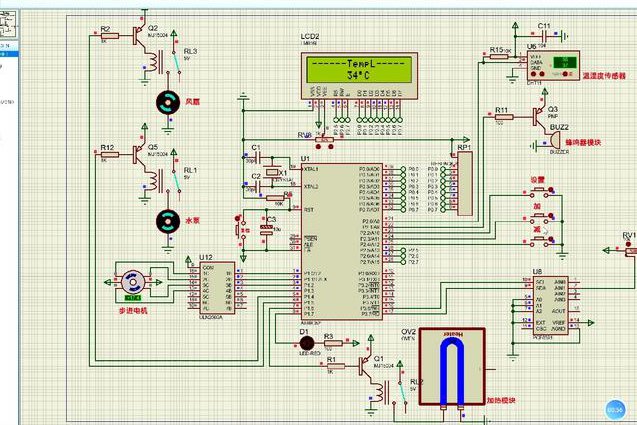Click the stepper motor component 步进电机
Screen dimensions: 637x425
(133, 282)
